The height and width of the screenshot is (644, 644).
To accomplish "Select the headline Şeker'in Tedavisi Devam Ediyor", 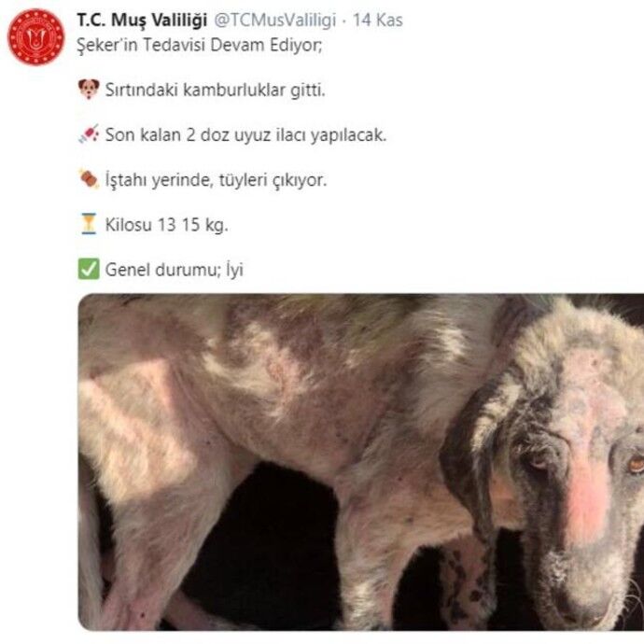I will (x=200, y=45).
